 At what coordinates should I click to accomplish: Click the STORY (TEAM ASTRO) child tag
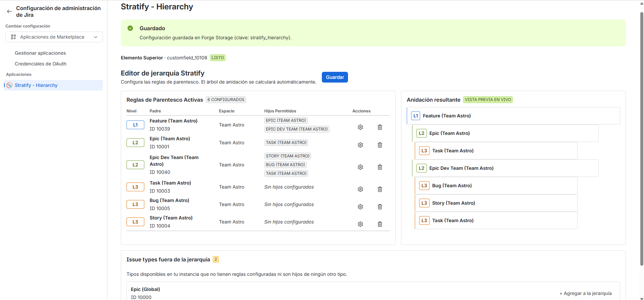[288, 156]
